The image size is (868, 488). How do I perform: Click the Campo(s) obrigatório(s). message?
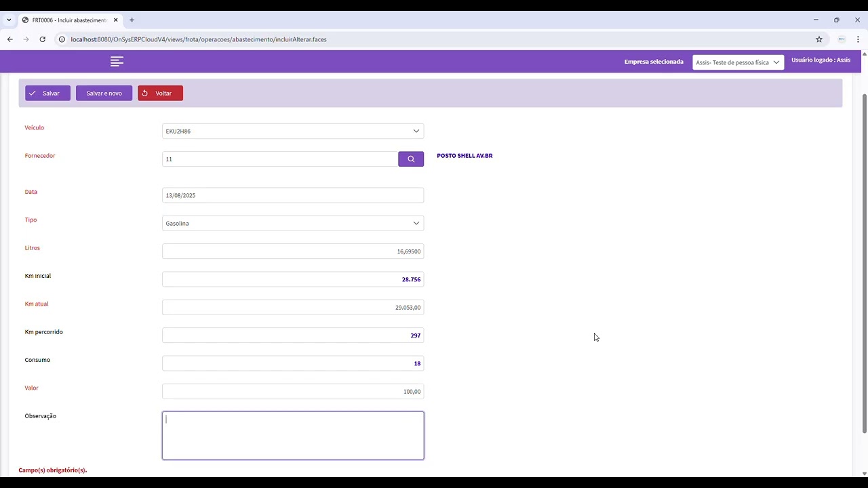point(53,470)
